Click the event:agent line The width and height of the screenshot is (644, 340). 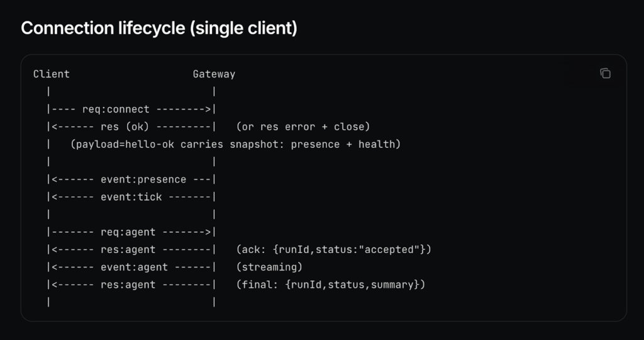coord(131,267)
